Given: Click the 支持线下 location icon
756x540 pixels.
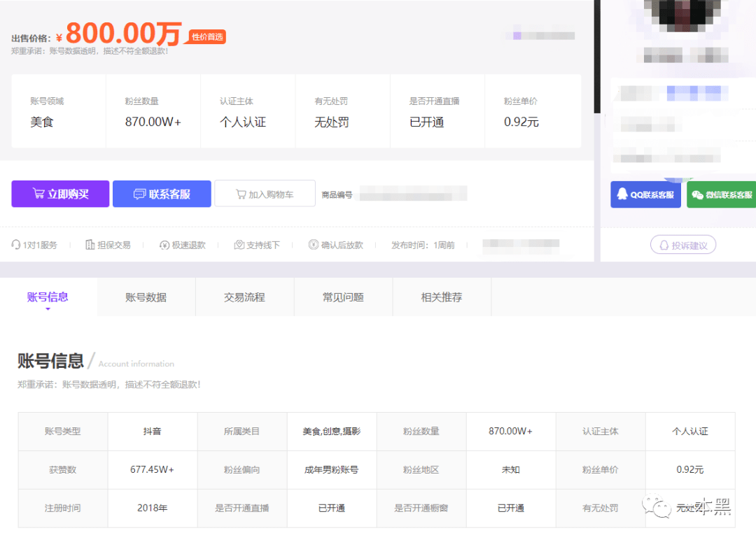Looking at the screenshot, I should tap(239, 245).
